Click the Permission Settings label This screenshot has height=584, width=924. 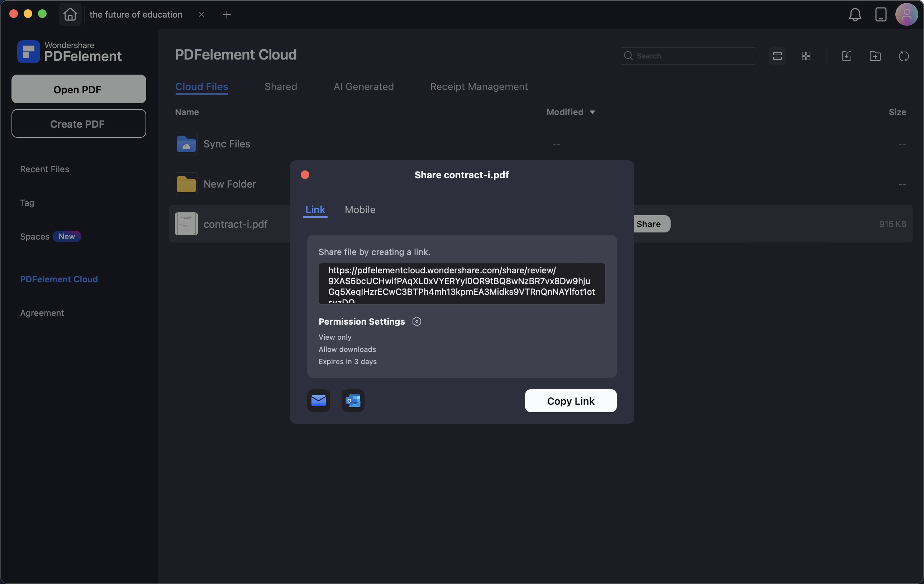[362, 321]
